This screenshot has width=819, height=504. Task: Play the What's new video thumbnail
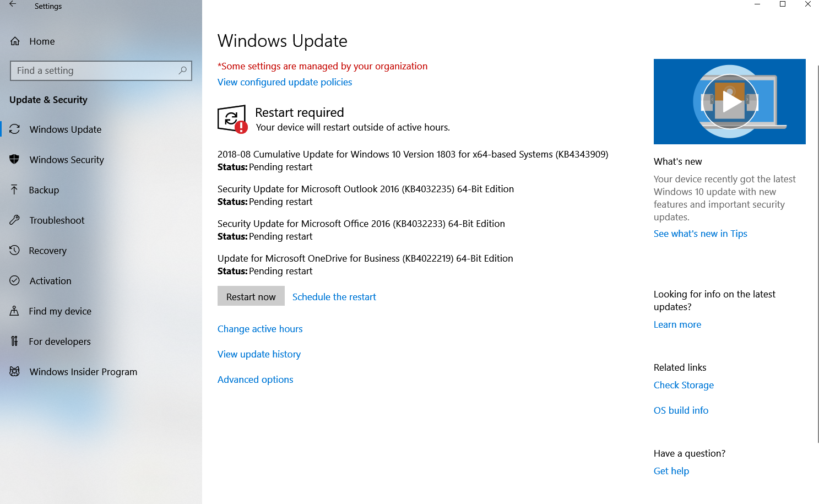pyautogui.click(x=729, y=101)
